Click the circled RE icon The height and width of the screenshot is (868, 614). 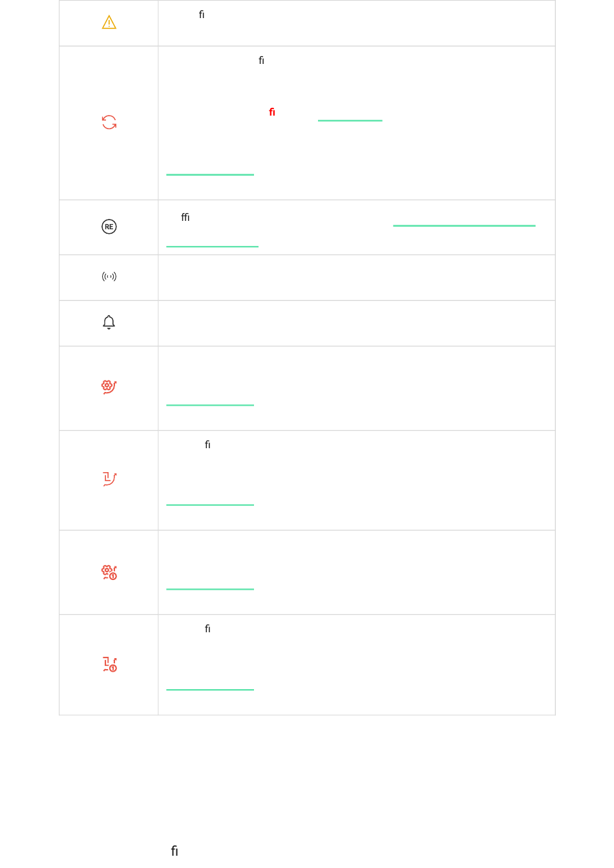point(109,227)
